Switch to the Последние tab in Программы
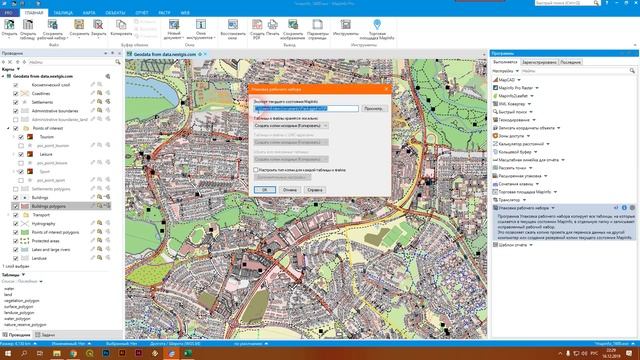 pyautogui.click(x=570, y=62)
